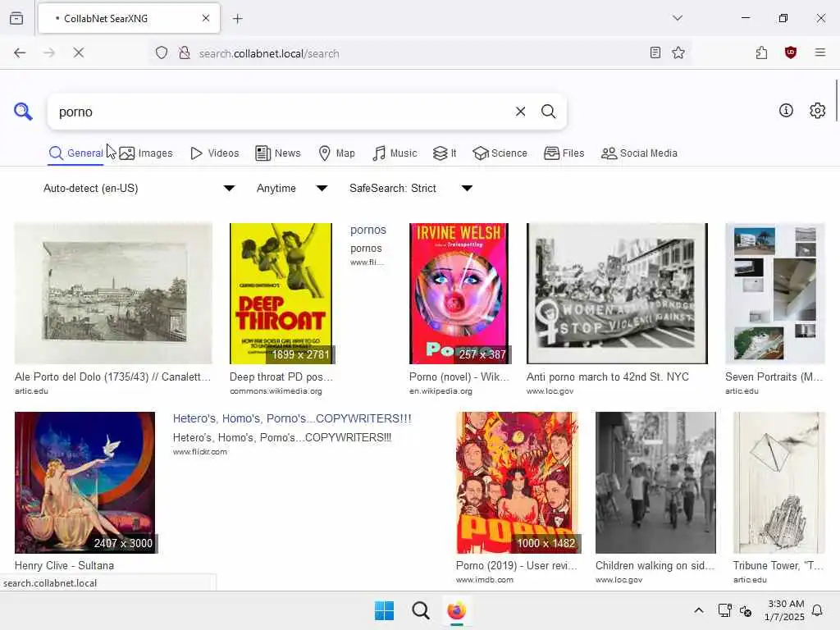Click the SearXNG magnifier logo

click(x=23, y=112)
